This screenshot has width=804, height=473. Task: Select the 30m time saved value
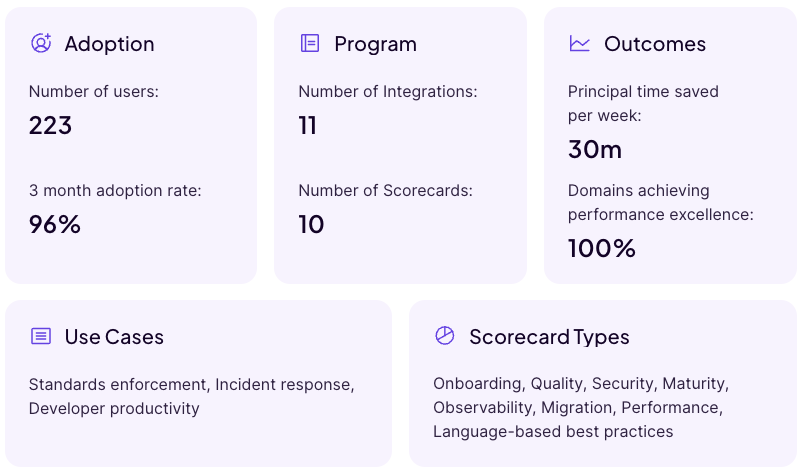point(595,149)
